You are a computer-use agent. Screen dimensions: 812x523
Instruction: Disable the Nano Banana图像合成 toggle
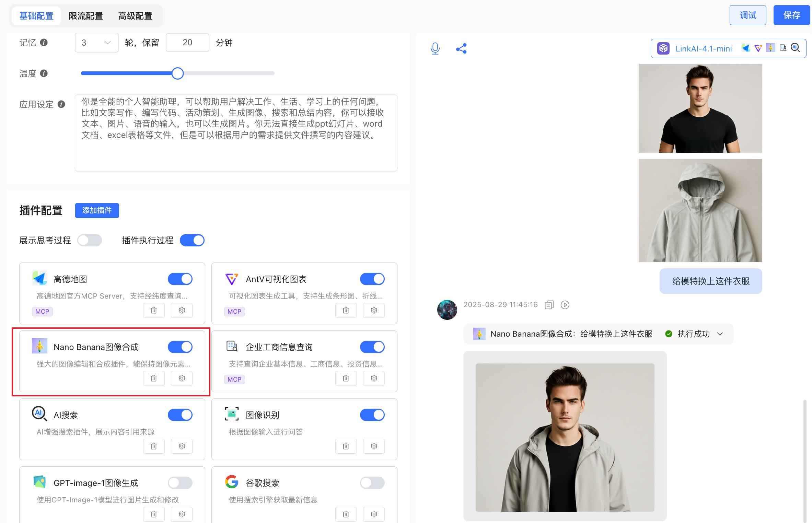[180, 347]
